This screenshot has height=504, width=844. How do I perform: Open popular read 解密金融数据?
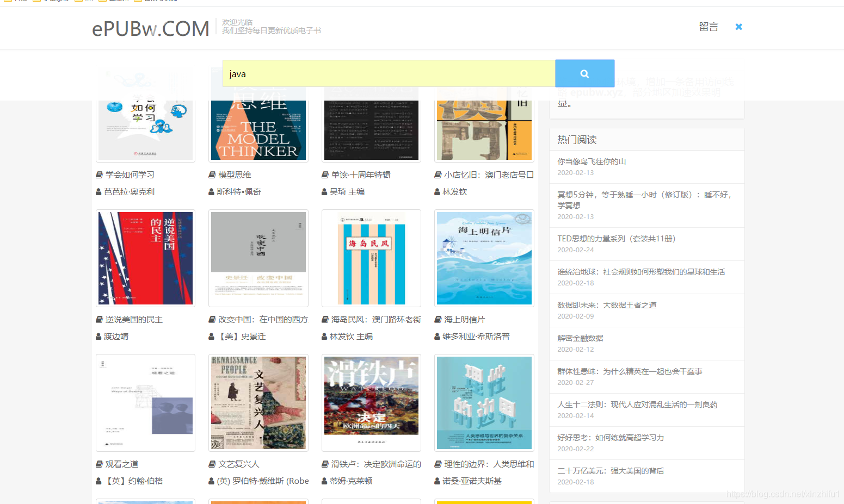(x=580, y=338)
